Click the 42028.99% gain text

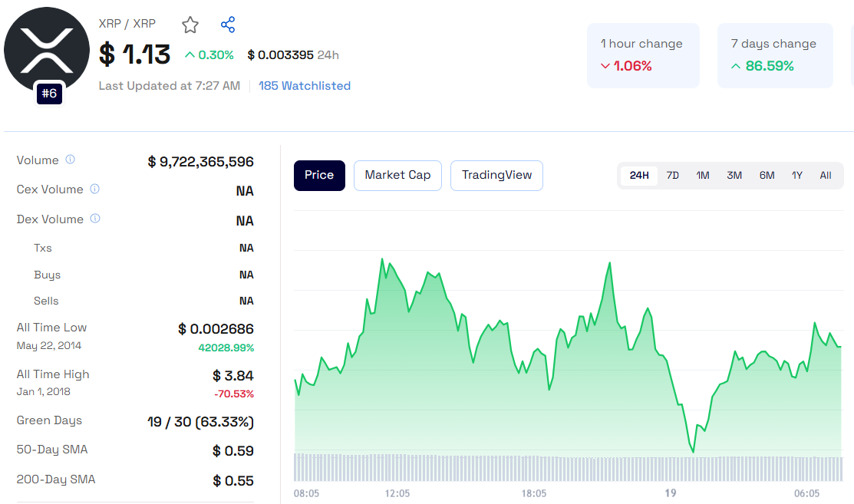click(226, 348)
